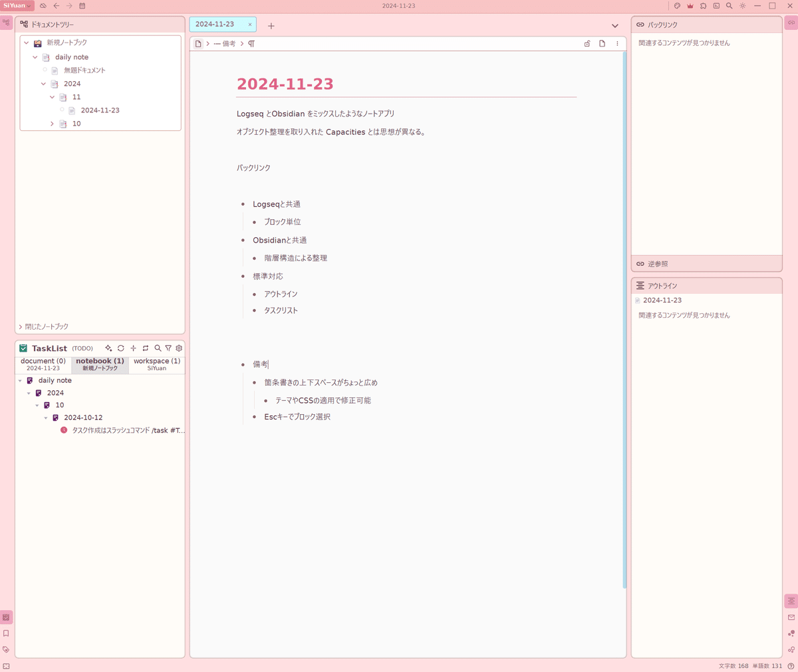The image size is (798, 672).
Task: Click the document icon in breadcrumb
Action: (198, 44)
